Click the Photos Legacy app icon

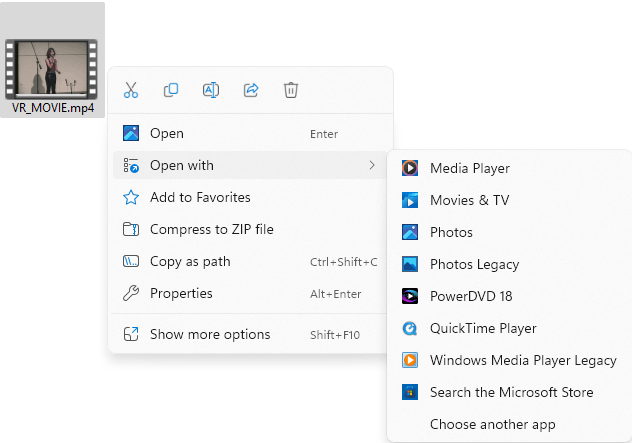(410, 264)
